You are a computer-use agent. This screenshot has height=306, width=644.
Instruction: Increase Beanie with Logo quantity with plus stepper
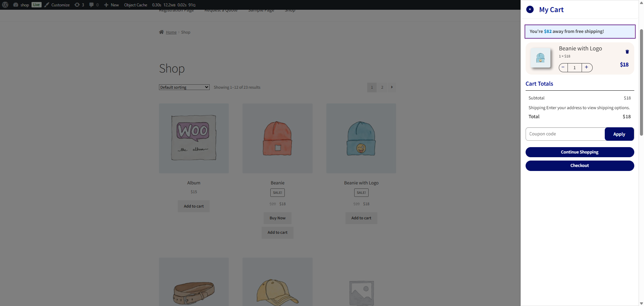[x=586, y=68]
